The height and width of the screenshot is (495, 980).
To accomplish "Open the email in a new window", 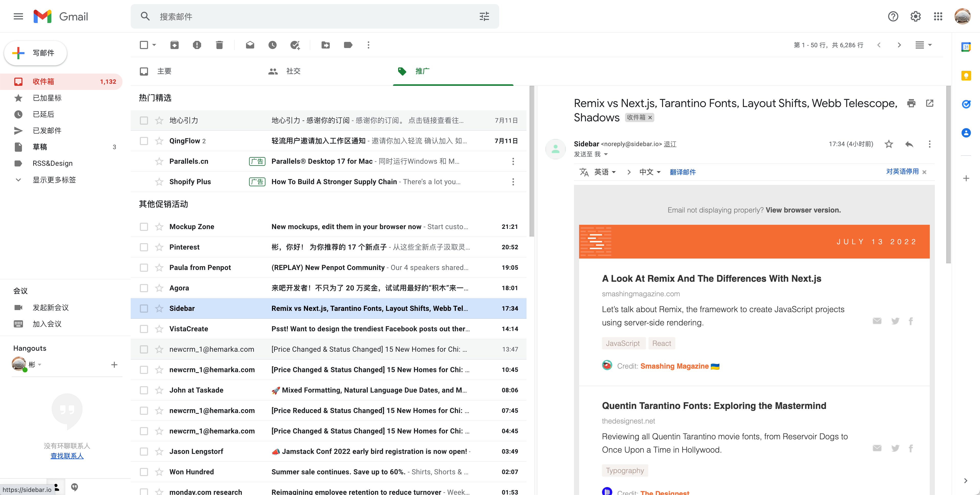I will point(929,103).
